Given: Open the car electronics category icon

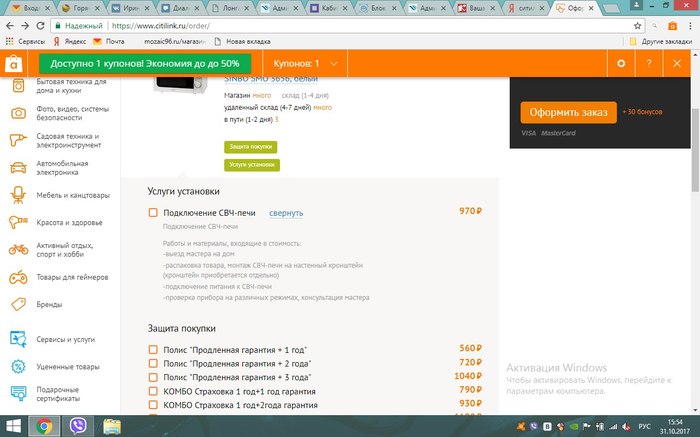Looking at the screenshot, I should click(x=18, y=168).
